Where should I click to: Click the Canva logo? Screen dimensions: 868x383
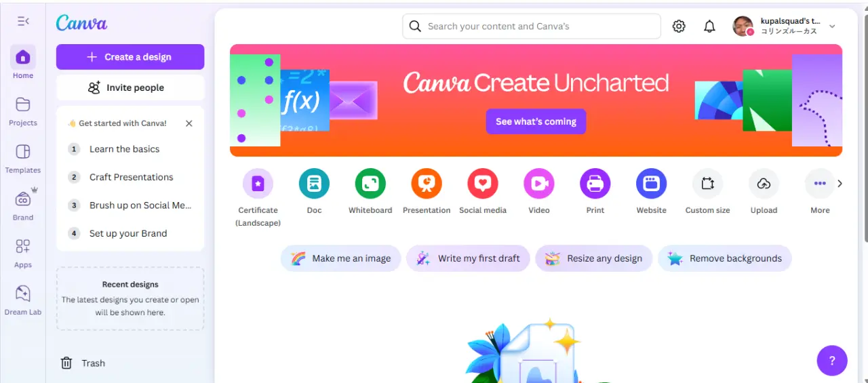pyautogui.click(x=81, y=22)
